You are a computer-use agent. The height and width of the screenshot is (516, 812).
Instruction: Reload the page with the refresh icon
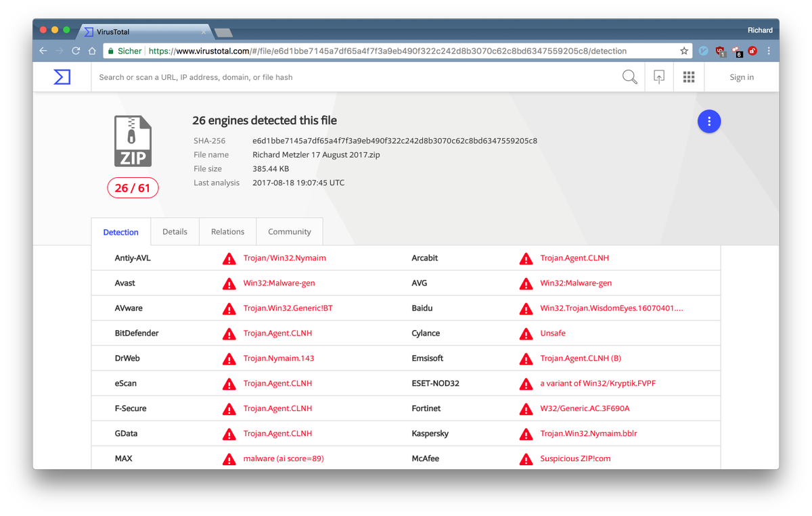point(76,51)
